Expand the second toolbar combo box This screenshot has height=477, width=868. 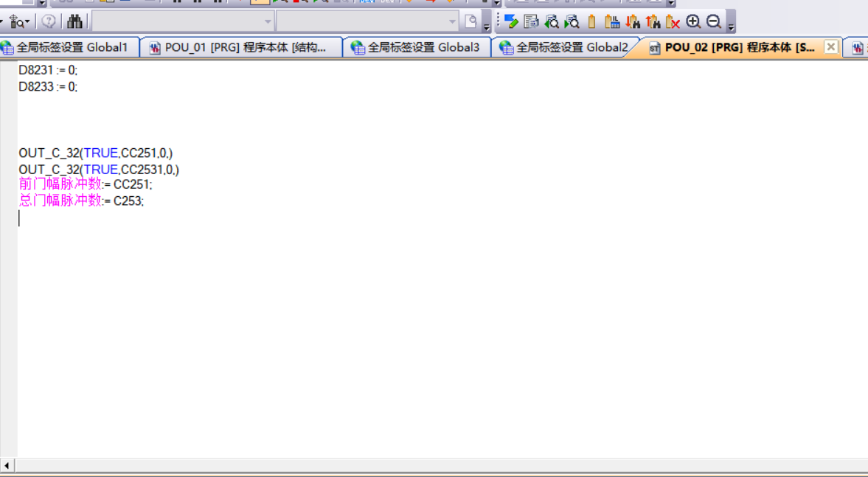pos(452,21)
